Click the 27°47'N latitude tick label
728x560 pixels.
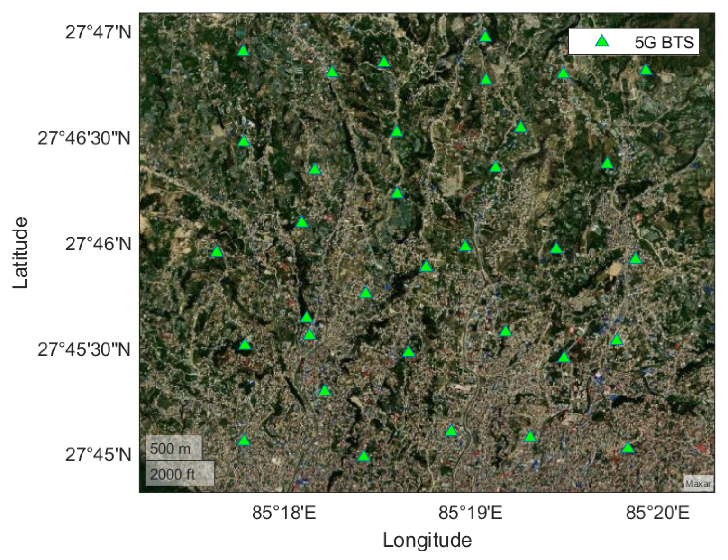(x=98, y=33)
